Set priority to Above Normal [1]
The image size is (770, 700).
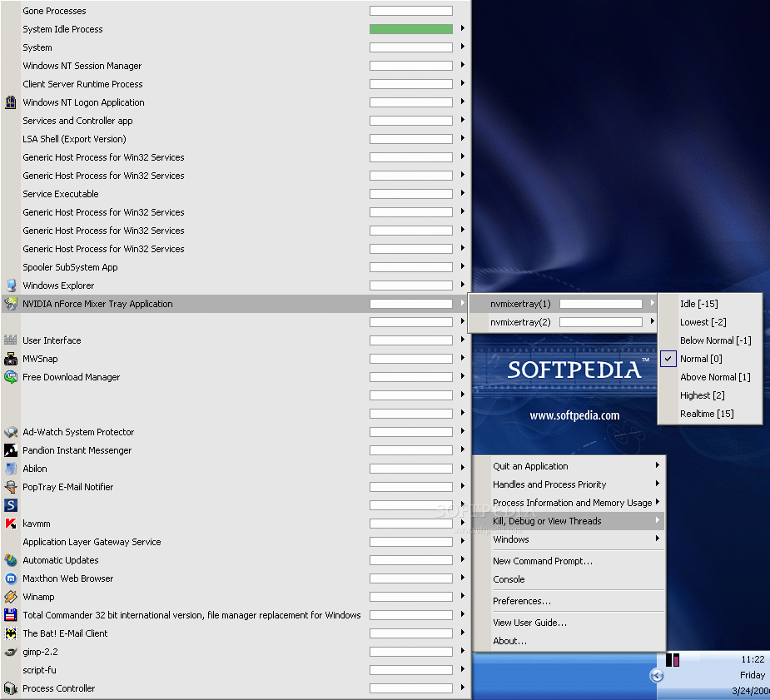pyautogui.click(x=710, y=377)
